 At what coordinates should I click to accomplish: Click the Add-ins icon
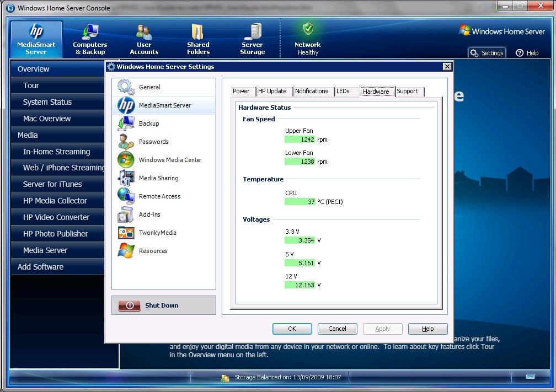(126, 214)
